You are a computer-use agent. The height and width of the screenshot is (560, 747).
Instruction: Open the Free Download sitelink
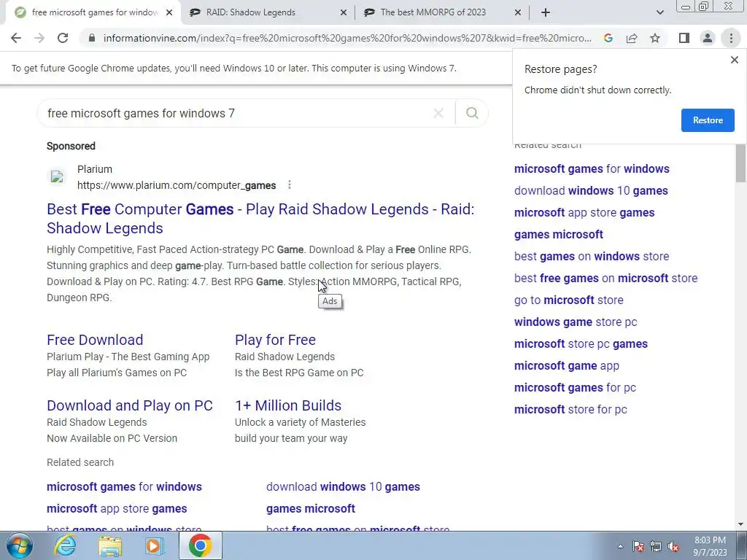95,340
